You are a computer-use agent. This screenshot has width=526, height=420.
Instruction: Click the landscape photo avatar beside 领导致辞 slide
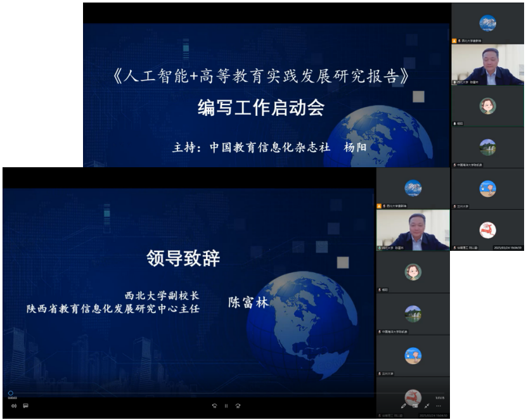point(413,314)
